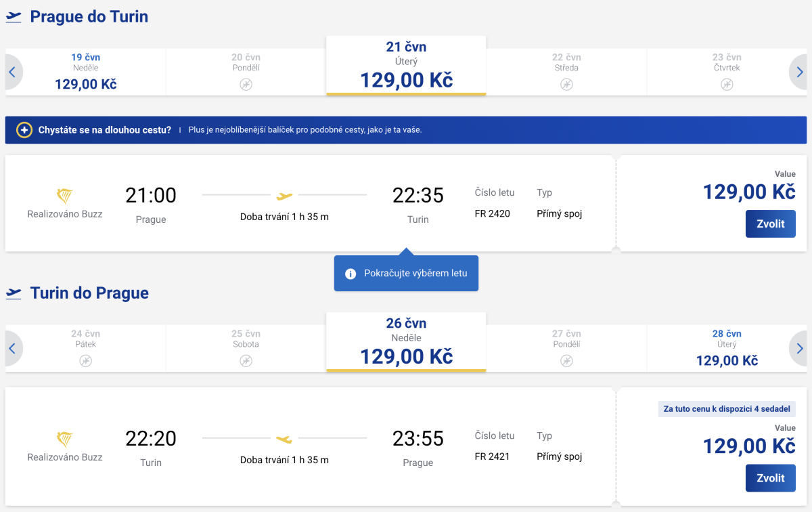Click the info icon in the tooltip

pyautogui.click(x=351, y=274)
